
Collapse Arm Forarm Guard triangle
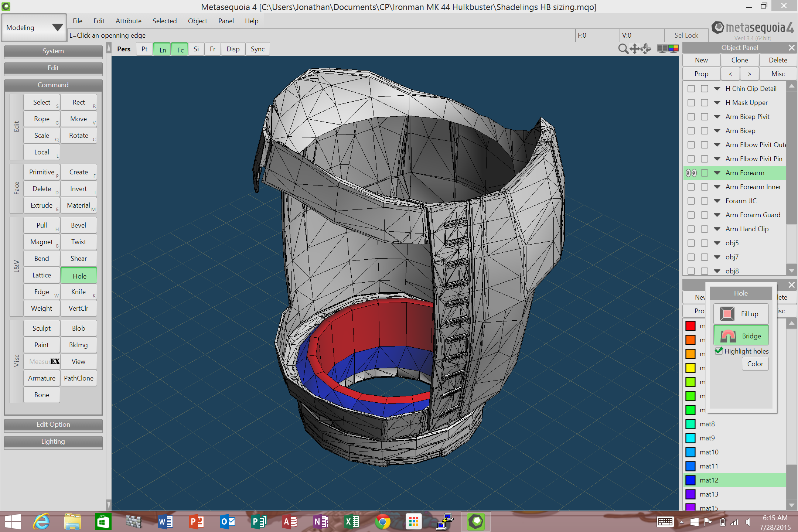click(717, 215)
